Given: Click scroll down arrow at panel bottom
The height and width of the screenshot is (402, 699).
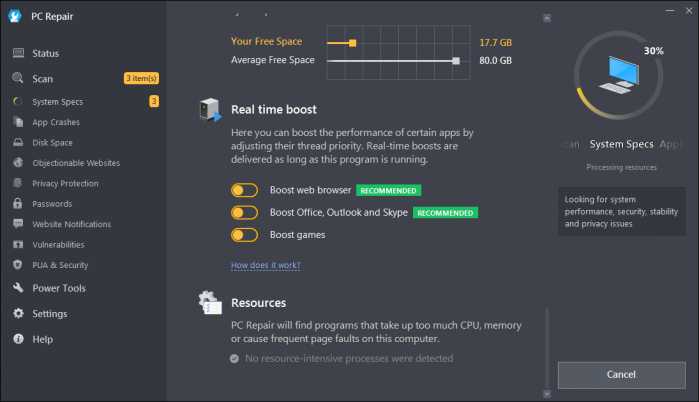Looking at the screenshot, I should [x=547, y=394].
